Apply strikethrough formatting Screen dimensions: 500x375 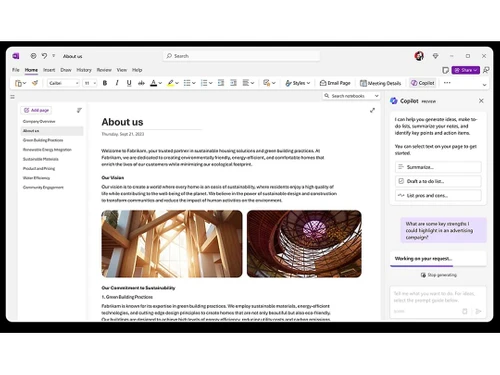coord(141,83)
